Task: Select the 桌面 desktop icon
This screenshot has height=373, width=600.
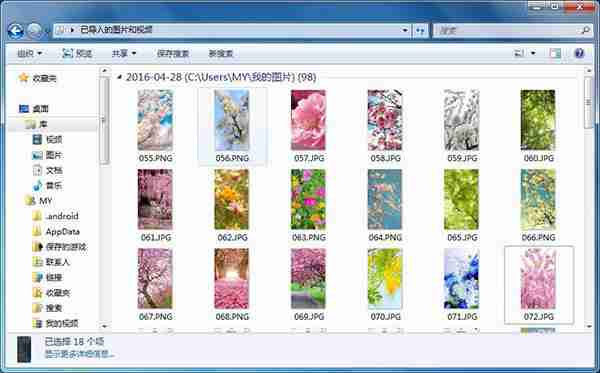Action: (x=24, y=109)
